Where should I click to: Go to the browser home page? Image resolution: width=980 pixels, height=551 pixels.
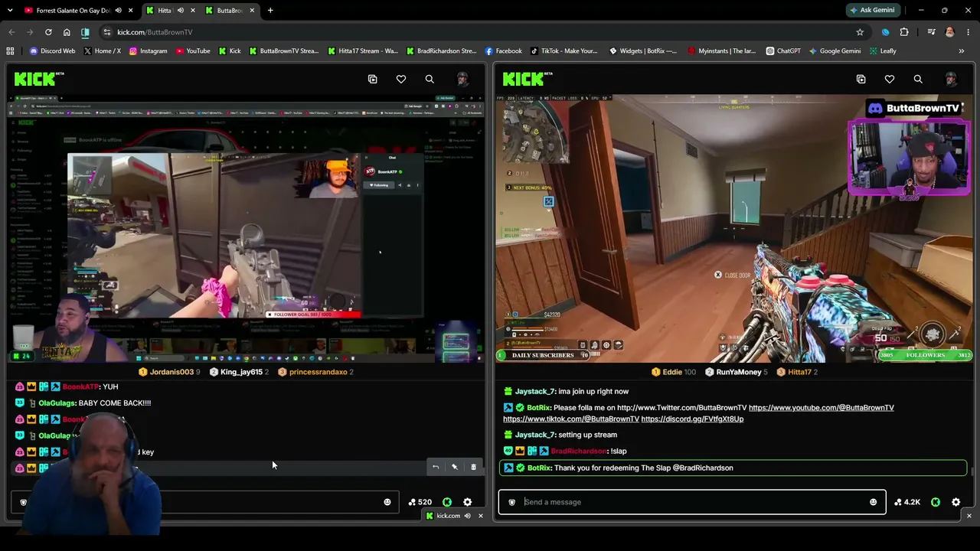67,32
